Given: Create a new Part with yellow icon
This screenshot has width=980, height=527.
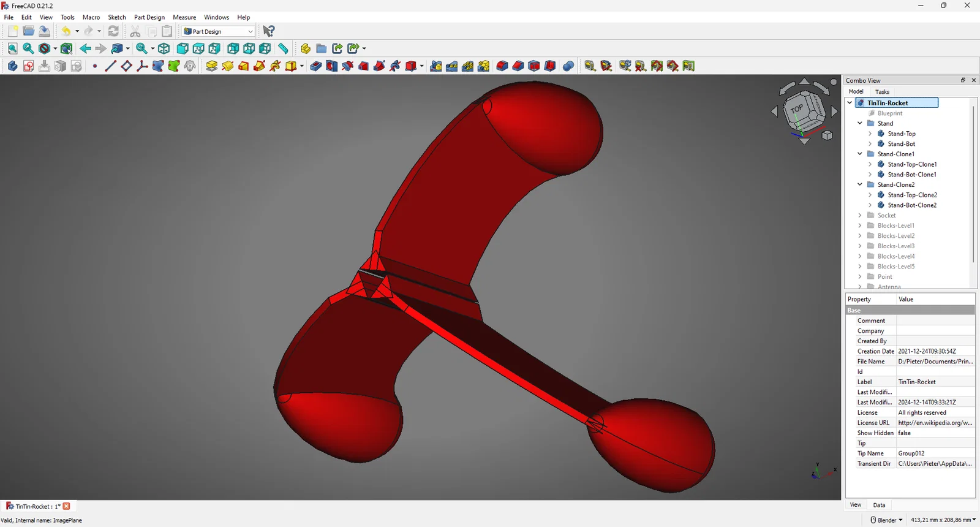Looking at the screenshot, I should 306,48.
